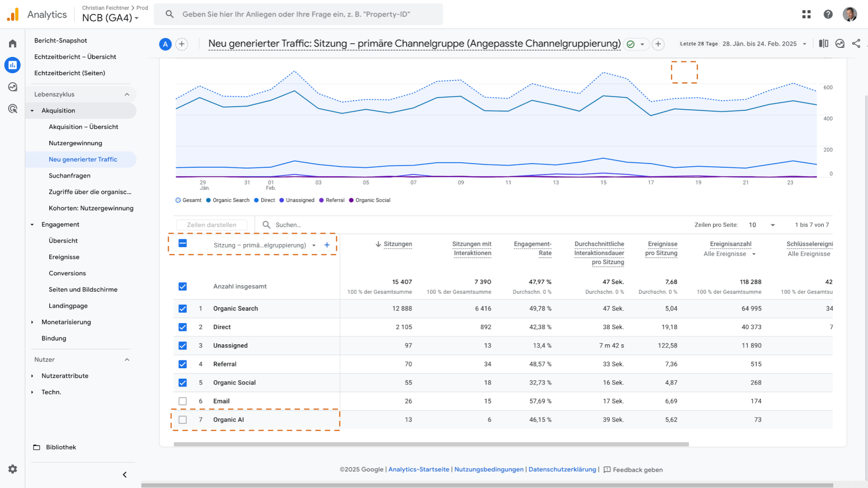This screenshot has height=488, width=868.
Task: Open the date range dropdown arrow
Action: (805, 44)
